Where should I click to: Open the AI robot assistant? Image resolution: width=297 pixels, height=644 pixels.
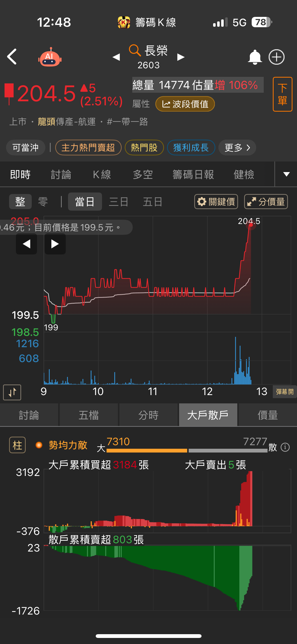50,57
